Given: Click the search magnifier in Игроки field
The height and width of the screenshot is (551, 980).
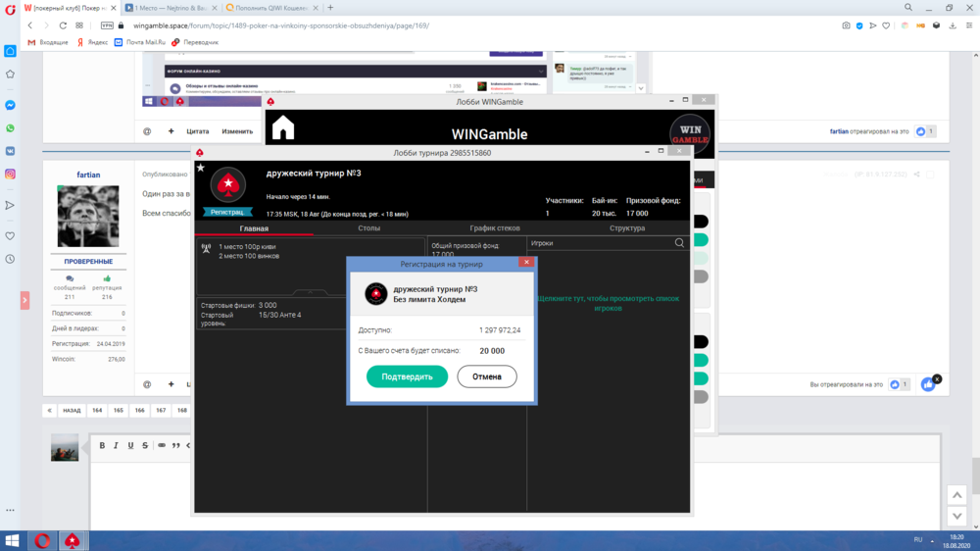Looking at the screenshot, I should pyautogui.click(x=679, y=243).
